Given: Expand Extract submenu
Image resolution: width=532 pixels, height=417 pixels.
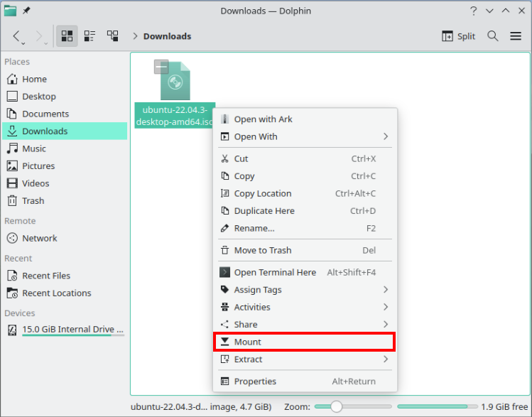Looking at the screenshot, I should click(x=305, y=359).
